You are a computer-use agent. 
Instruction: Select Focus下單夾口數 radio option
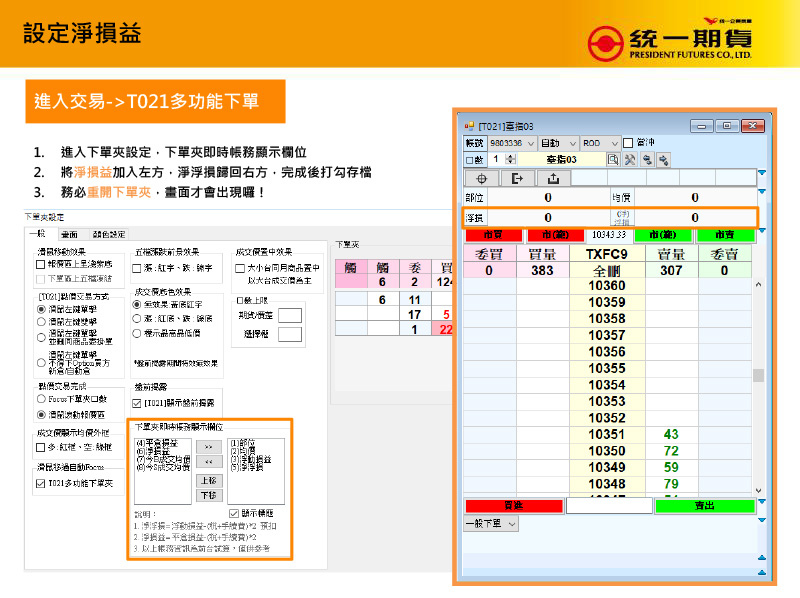coord(41,399)
